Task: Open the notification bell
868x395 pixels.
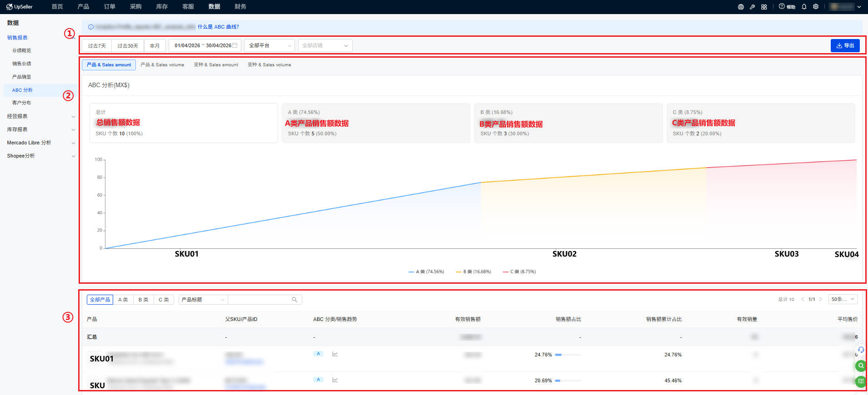Action: [804, 7]
